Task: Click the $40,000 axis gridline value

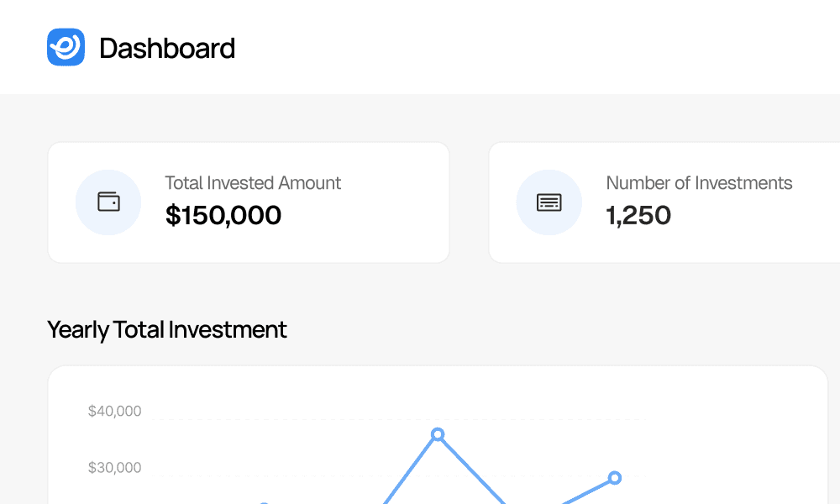Action: click(x=115, y=411)
